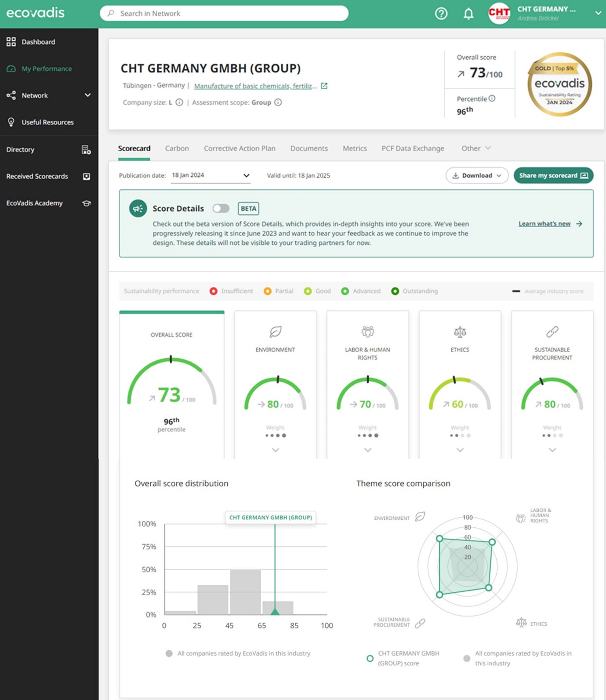Open the help question mark icon

441,14
